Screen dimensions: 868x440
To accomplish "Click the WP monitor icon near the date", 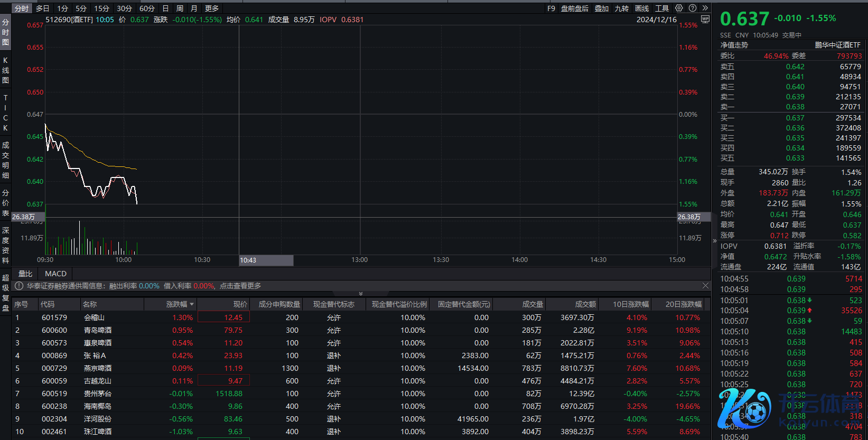I will point(705,19).
